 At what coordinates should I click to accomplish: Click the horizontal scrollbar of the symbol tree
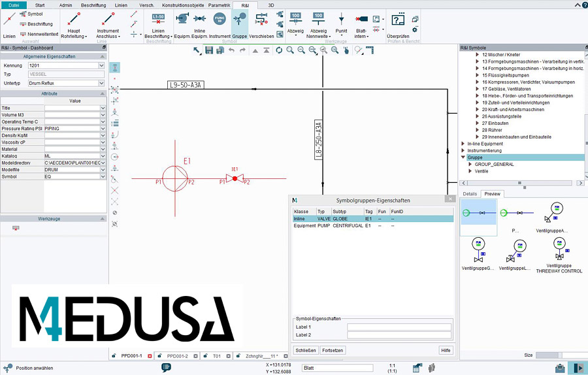click(x=521, y=183)
